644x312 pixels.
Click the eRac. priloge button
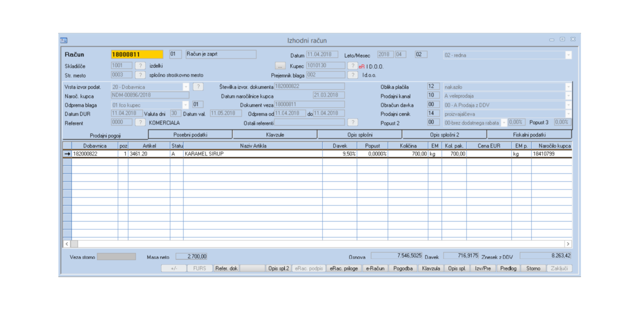344,268
